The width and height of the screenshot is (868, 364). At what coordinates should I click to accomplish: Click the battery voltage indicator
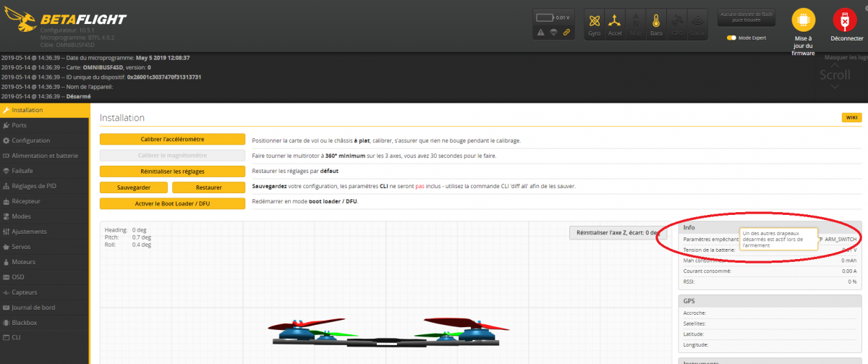tap(553, 17)
